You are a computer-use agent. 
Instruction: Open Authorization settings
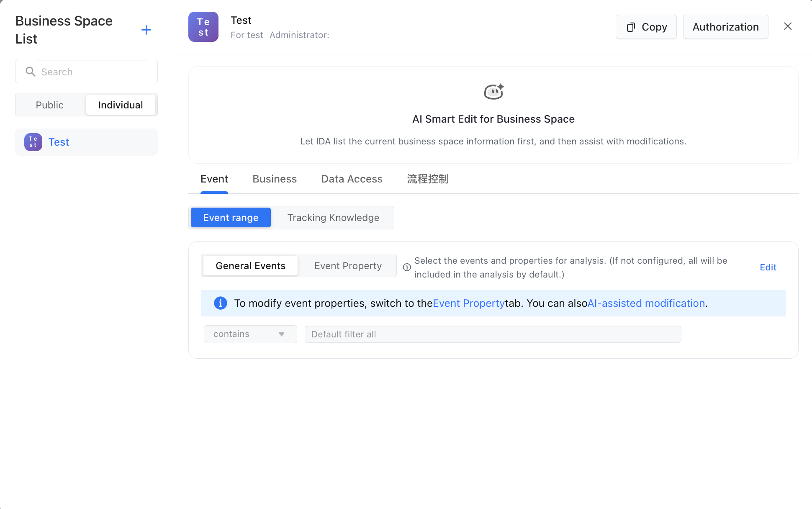pyautogui.click(x=725, y=27)
